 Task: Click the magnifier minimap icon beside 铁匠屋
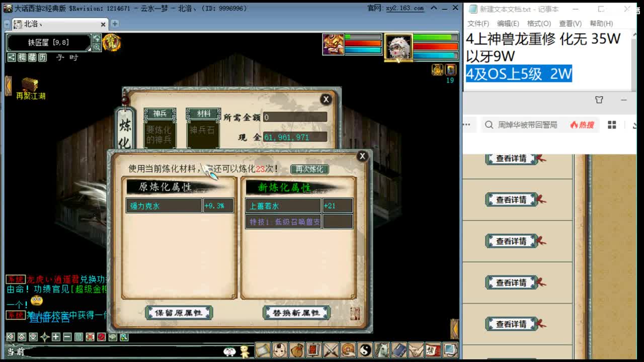point(97,47)
